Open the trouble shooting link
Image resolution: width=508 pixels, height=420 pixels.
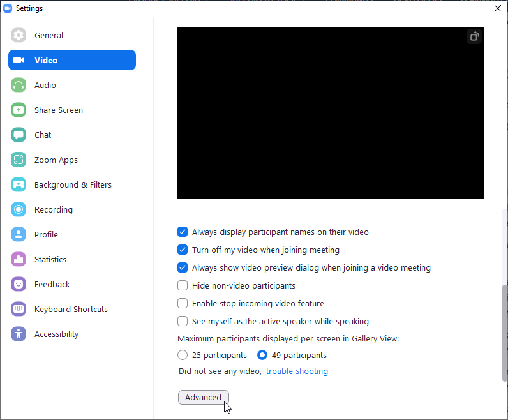click(x=297, y=371)
